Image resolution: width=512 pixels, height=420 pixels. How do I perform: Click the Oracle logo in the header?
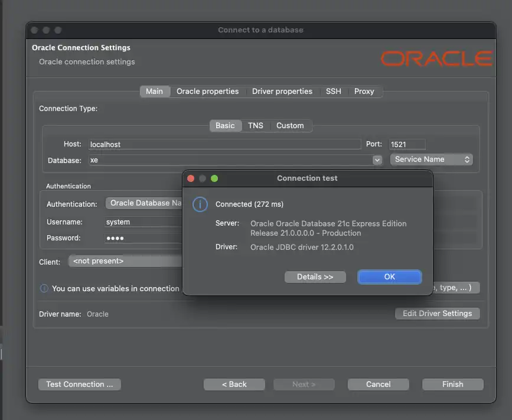pos(436,59)
